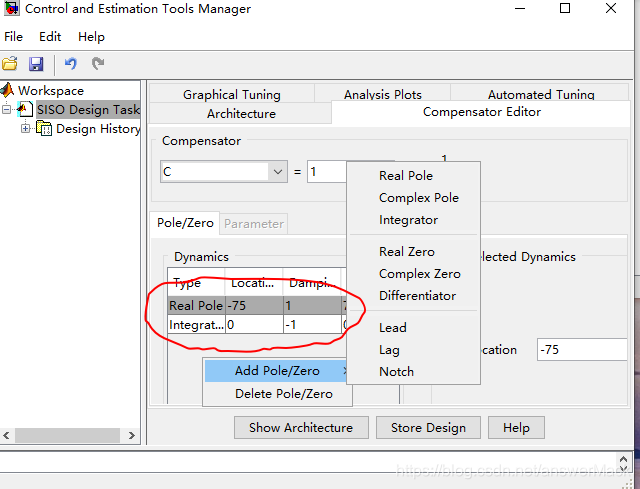Click the redo arrow icon
The image size is (640, 489).
[x=98, y=64]
